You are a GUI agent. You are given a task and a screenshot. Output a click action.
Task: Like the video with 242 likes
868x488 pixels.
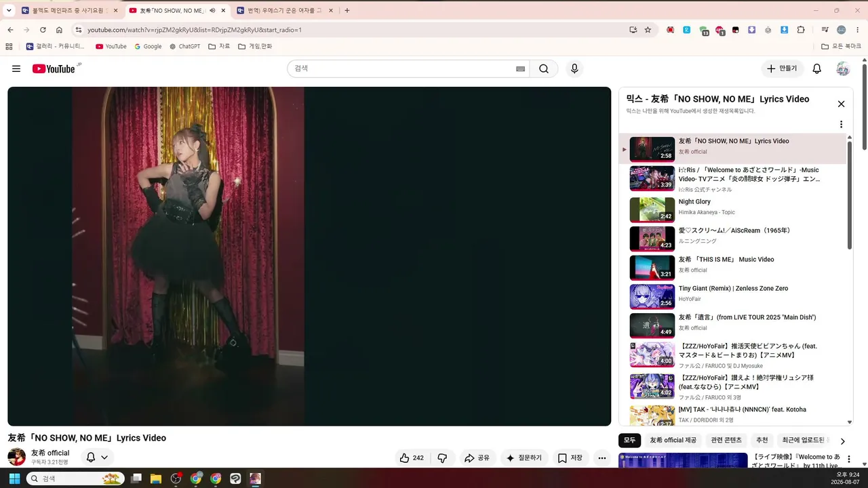tap(412, 458)
